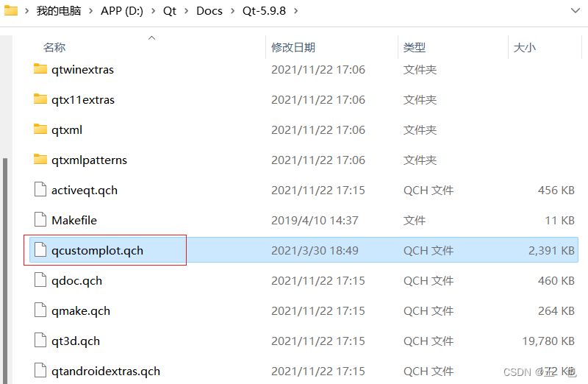The height and width of the screenshot is (384, 588).
Task: Expand chevron after Qt-5.9.8 breadcrumb
Action: [x=296, y=11]
